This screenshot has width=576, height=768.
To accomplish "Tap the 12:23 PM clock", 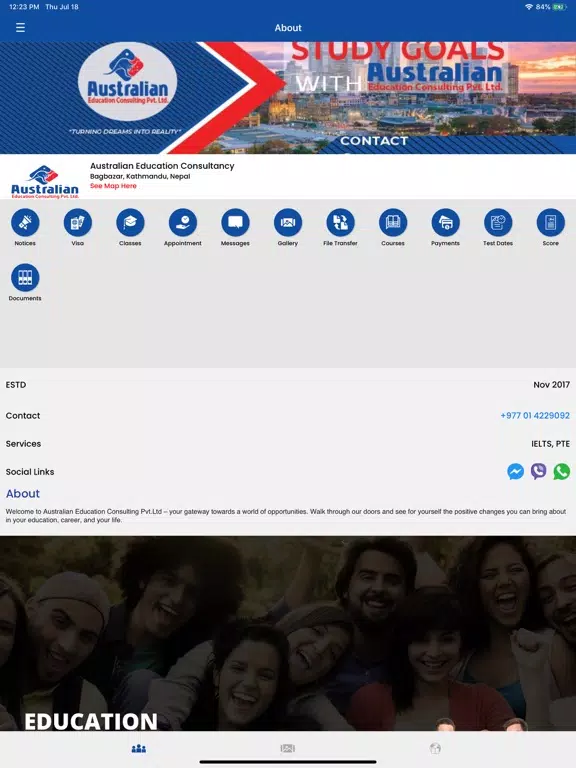I will (x=24, y=7).
